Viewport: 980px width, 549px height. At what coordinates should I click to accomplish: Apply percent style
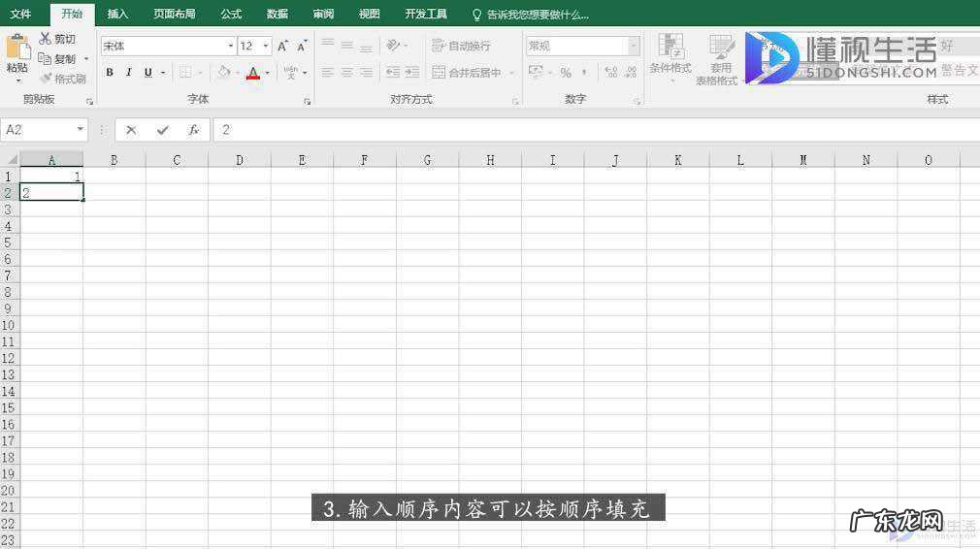pos(566,73)
